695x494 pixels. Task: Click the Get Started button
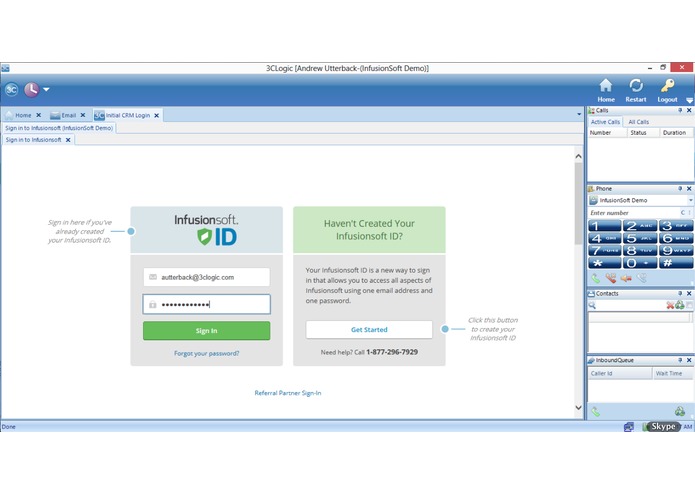pos(369,330)
